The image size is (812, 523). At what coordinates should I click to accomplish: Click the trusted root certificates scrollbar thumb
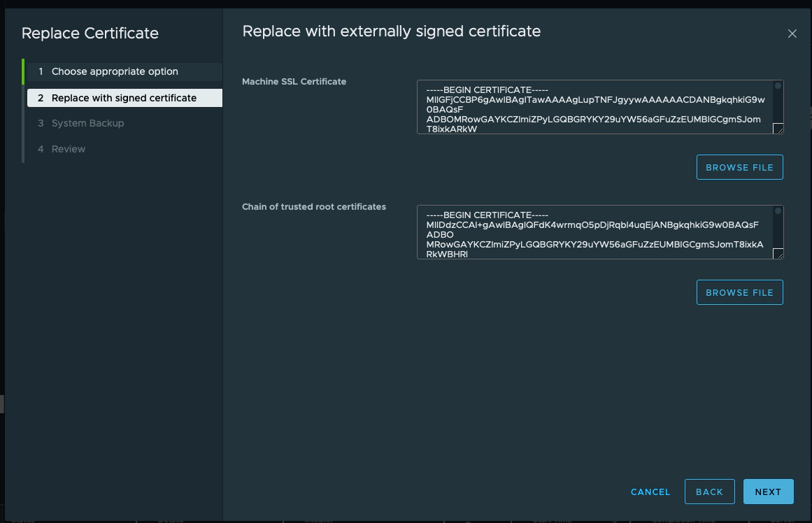click(x=777, y=210)
